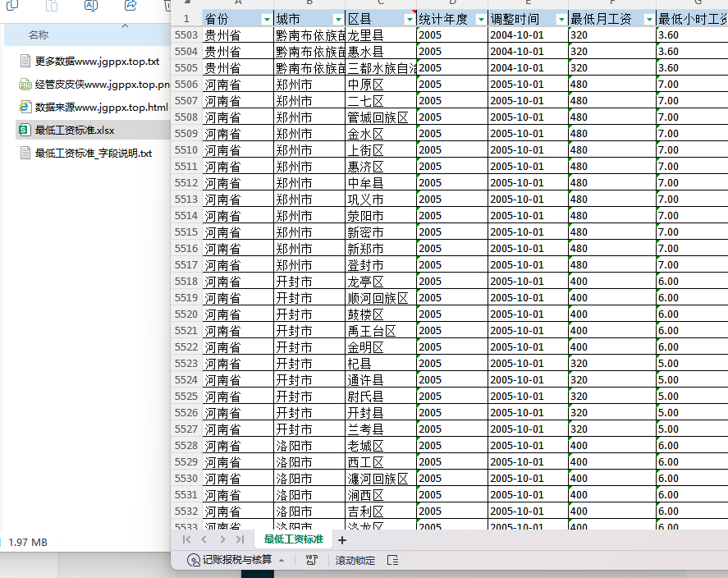Click cell 顺河回族区 in row 5519
This screenshot has height=578, width=728.
[381, 298]
